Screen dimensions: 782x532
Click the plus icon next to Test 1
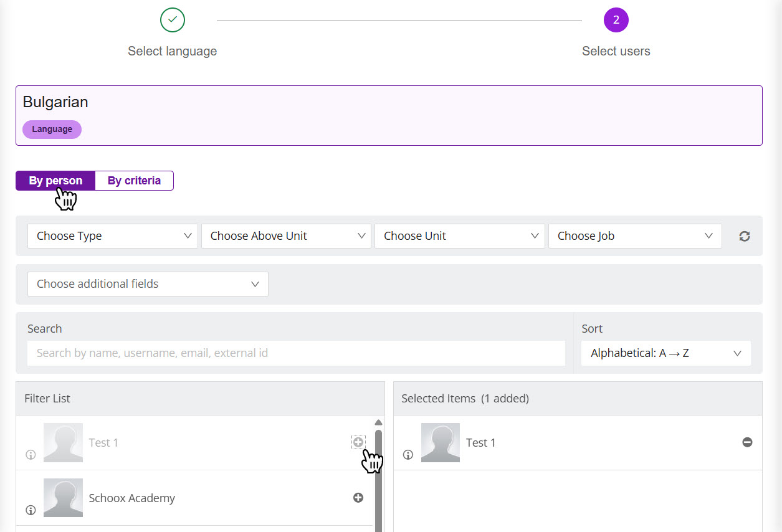pyautogui.click(x=358, y=442)
